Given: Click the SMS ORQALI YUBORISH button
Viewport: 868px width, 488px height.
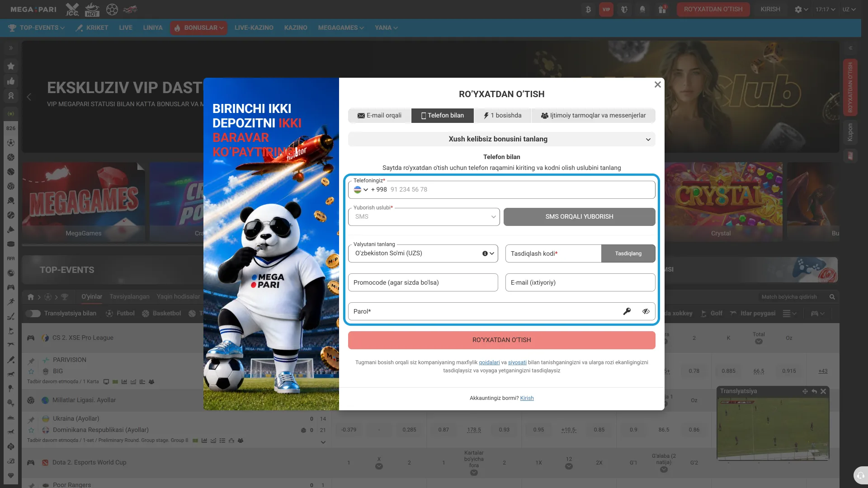Looking at the screenshot, I should point(580,217).
